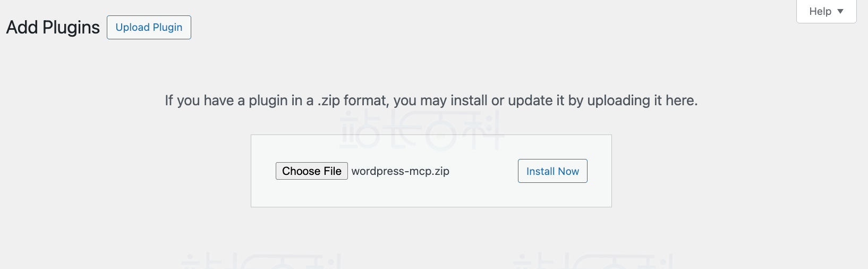
Task: Click the word "Help" in the top tab
Action: [820, 11]
